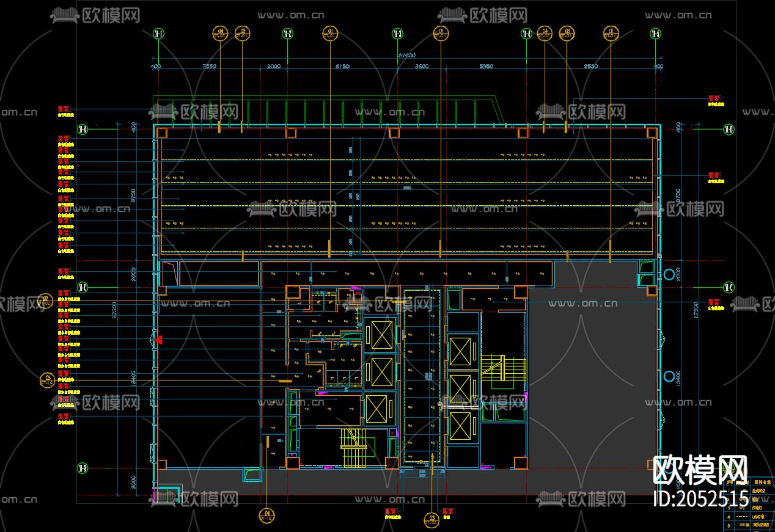Click the overall 37600 dimension text
The height and width of the screenshot is (532, 775).
tap(407, 55)
